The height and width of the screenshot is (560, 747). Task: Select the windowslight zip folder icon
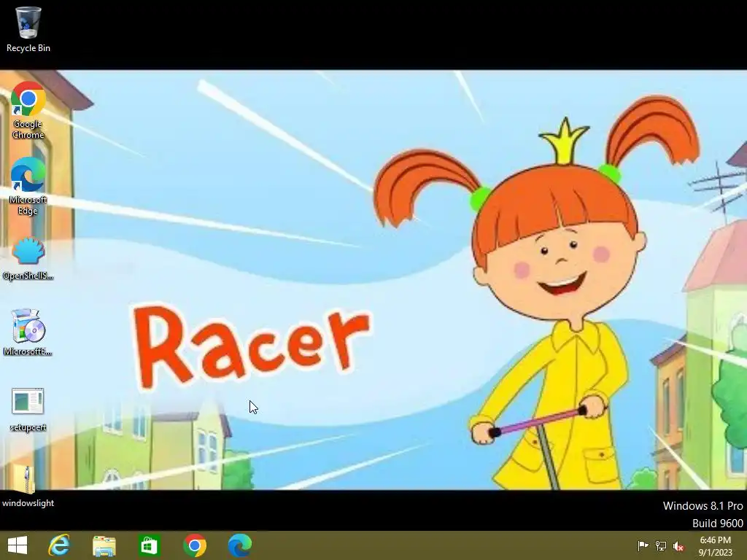coord(28,486)
